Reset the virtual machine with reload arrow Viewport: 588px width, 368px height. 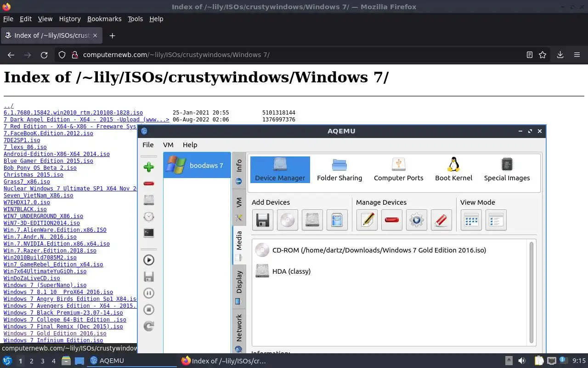click(148, 326)
